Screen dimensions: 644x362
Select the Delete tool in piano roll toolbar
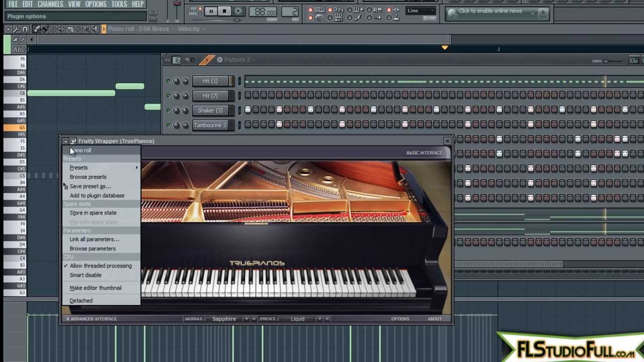[53, 29]
